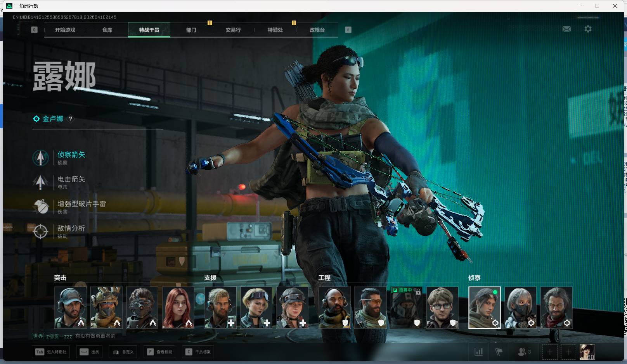Pick the glasses-wearing engineer operator portrait

[x=442, y=307]
